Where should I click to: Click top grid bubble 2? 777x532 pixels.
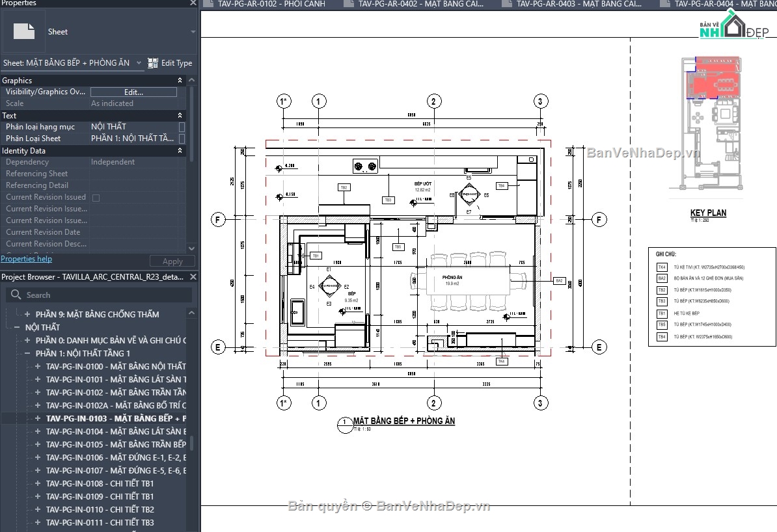[x=433, y=101]
